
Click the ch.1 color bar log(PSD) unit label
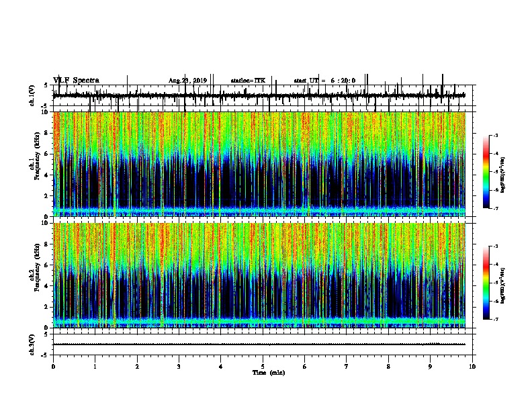(x=503, y=175)
